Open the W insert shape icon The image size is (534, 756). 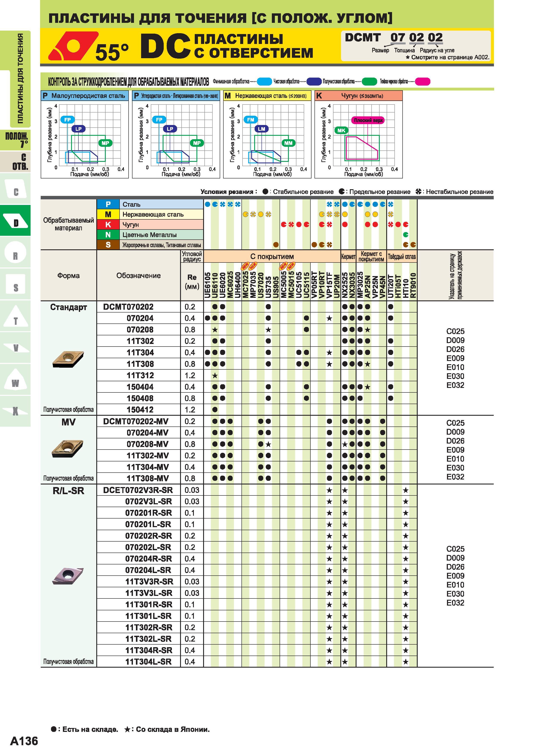point(16,380)
